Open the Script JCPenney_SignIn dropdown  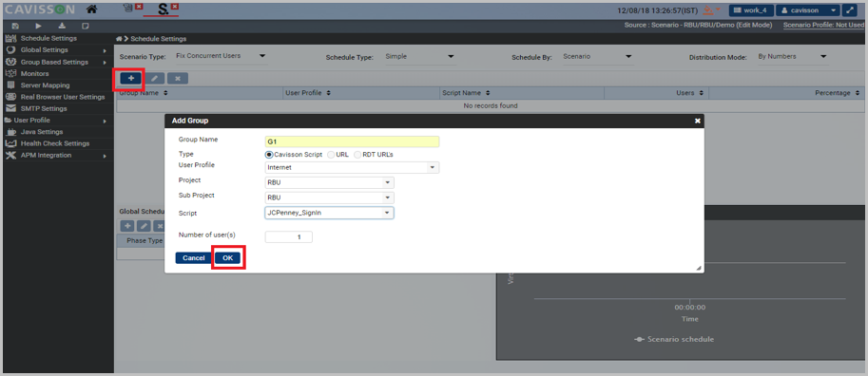(x=329, y=213)
